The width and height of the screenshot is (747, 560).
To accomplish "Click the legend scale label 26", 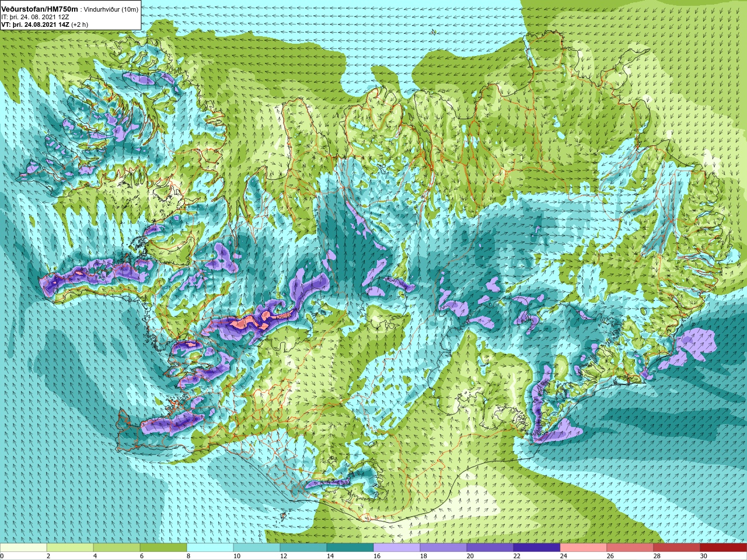I will pos(610,556).
